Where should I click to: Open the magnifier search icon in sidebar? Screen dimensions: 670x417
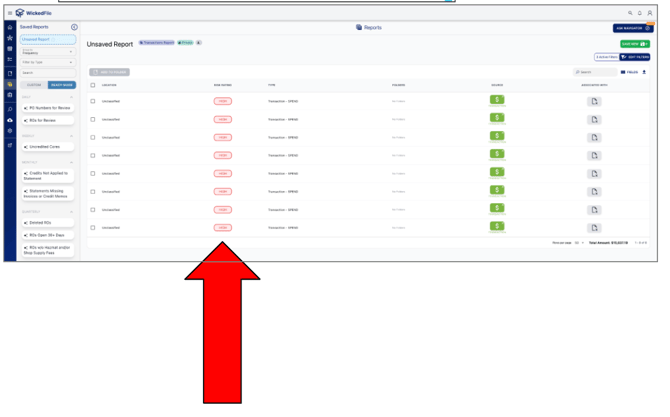coord(10,109)
